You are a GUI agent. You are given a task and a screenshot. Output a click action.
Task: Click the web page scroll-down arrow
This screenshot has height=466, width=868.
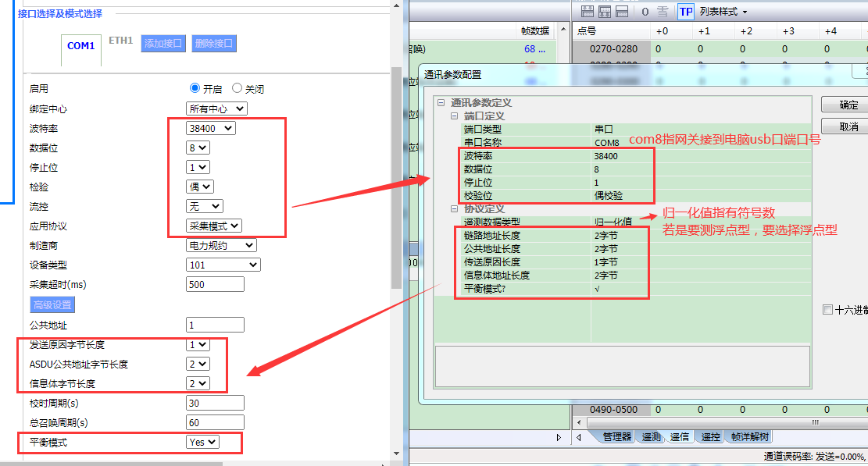pos(396,454)
